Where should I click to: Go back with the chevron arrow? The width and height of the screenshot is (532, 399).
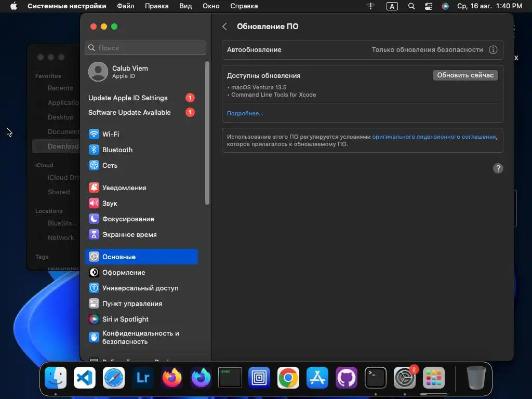coord(224,26)
